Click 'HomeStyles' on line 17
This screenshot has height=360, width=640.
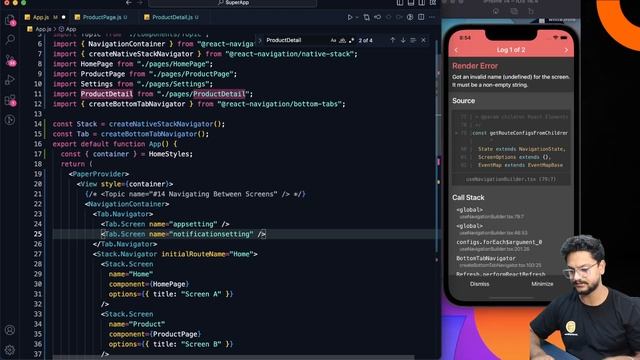tap(169, 154)
